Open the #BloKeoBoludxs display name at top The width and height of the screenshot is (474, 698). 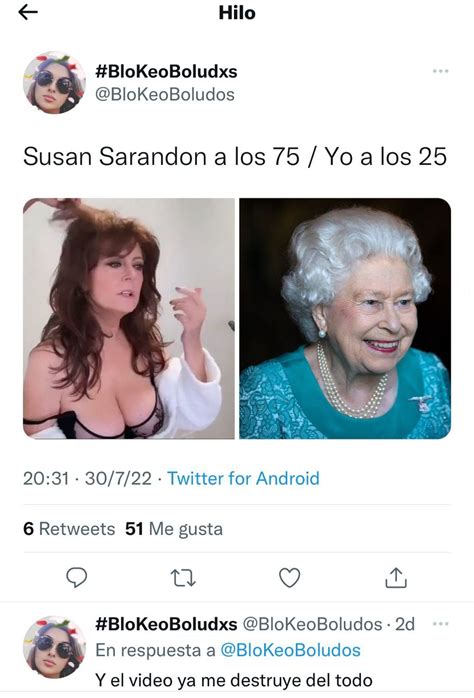[166, 71]
